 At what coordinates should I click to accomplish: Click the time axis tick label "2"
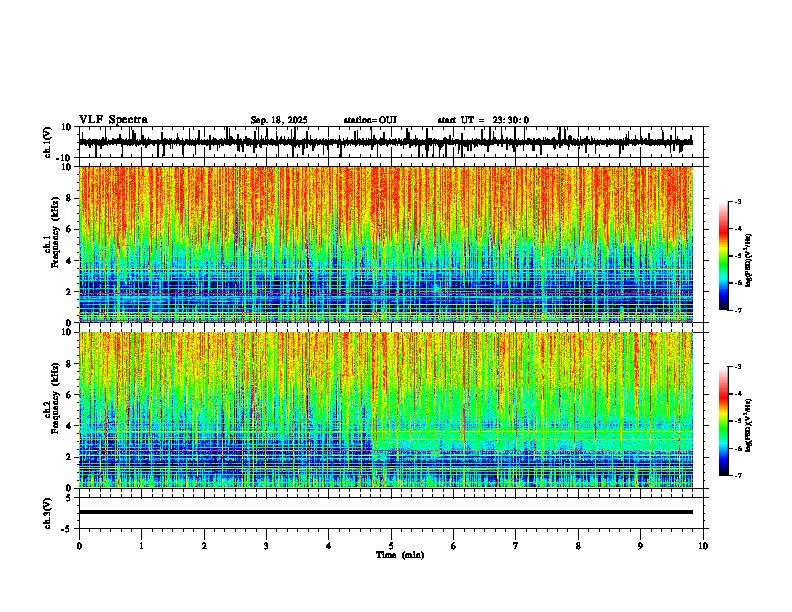click(204, 546)
